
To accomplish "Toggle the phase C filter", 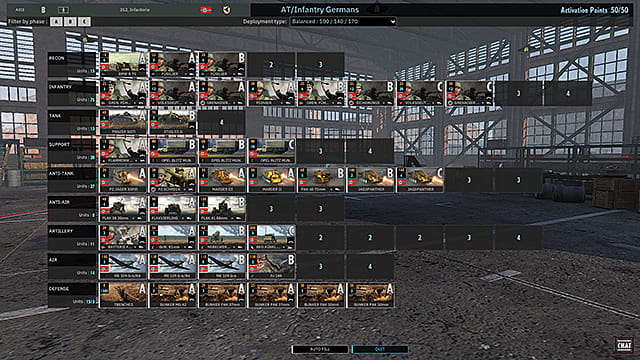I will pyautogui.click(x=84, y=22).
